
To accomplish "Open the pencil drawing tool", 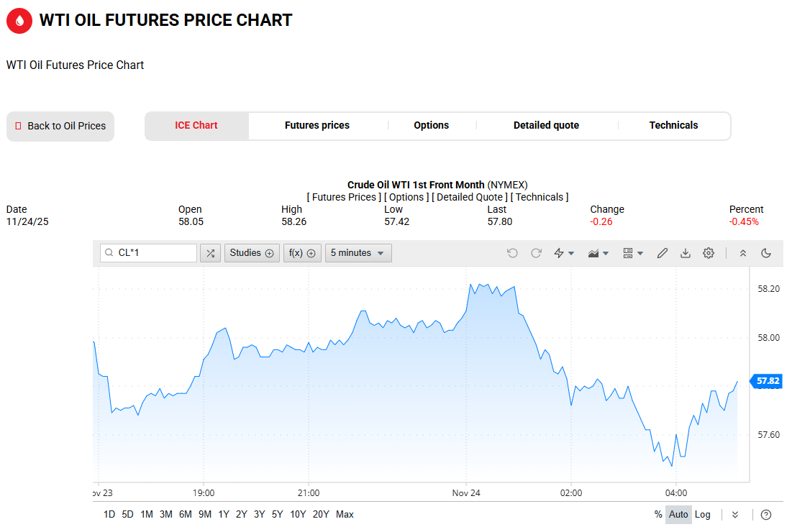I will click(x=663, y=253).
